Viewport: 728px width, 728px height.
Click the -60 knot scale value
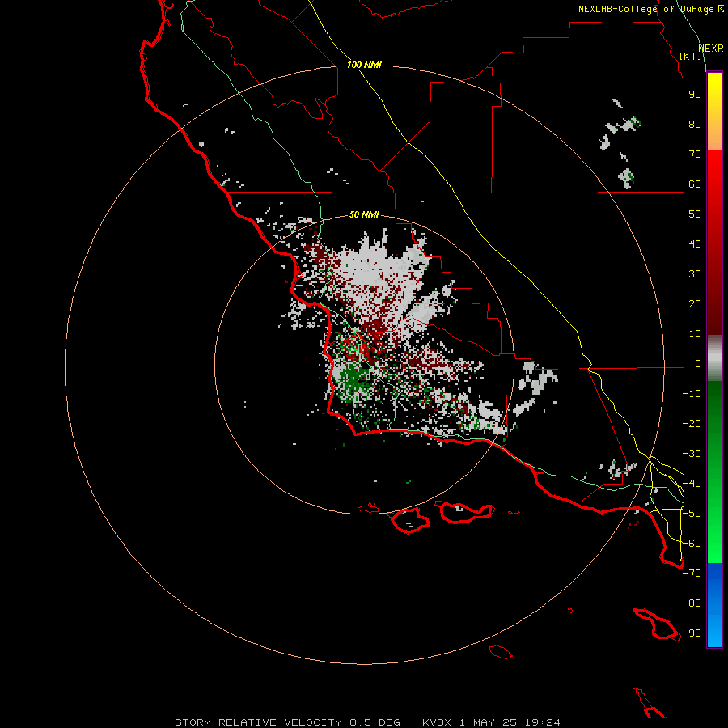point(692,544)
